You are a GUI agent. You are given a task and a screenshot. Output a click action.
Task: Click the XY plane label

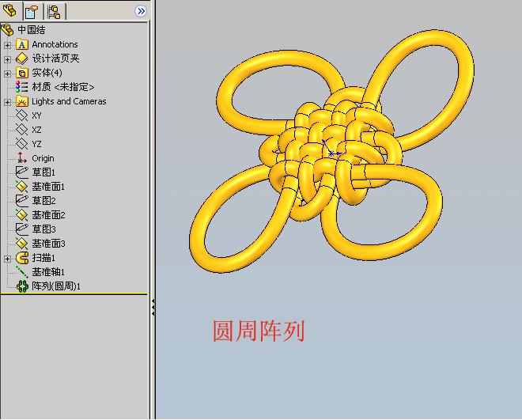pyautogui.click(x=36, y=115)
